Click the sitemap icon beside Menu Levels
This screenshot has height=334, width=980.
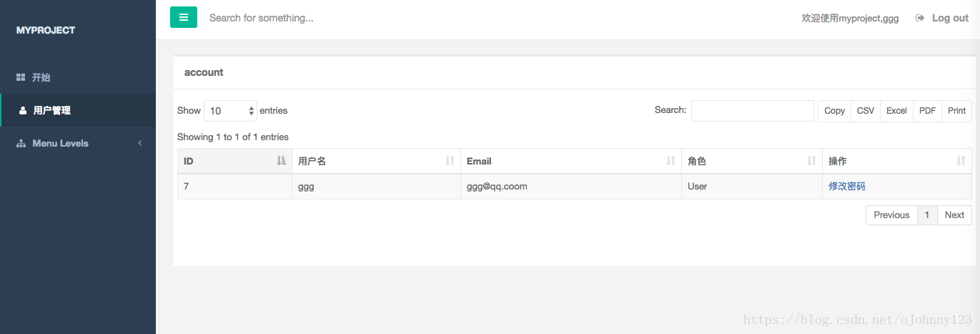click(x=21, y=143)
